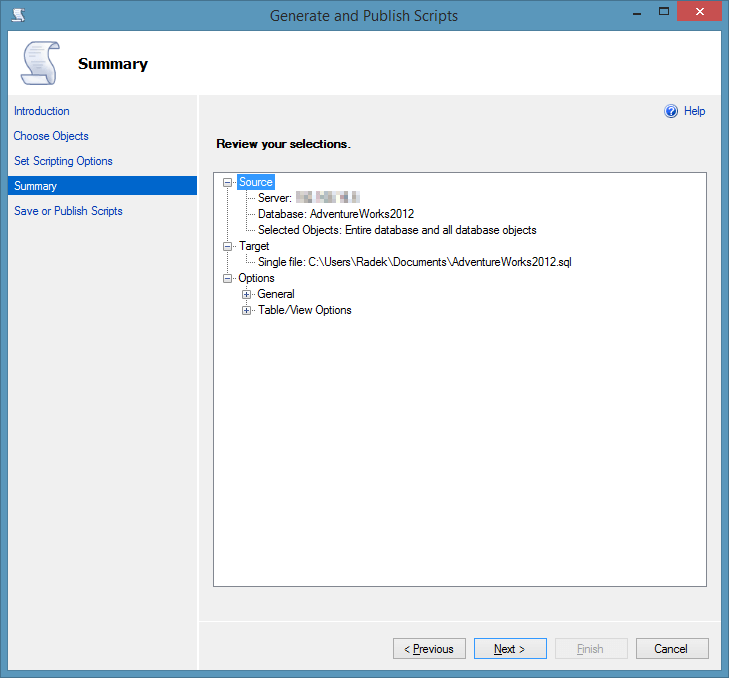Select the Target tree item
Image resolution: width=729 pixels, height=678 pixels.
click(x=254, y=246)
